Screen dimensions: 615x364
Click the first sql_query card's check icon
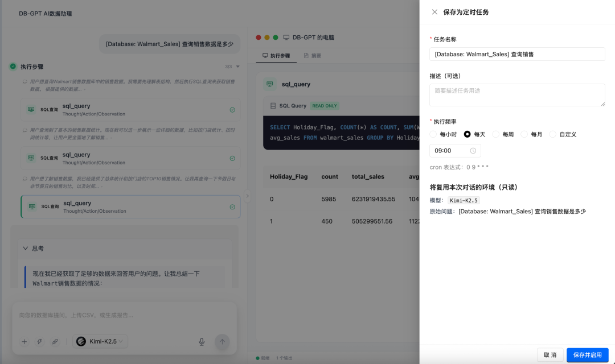[232, 110]
